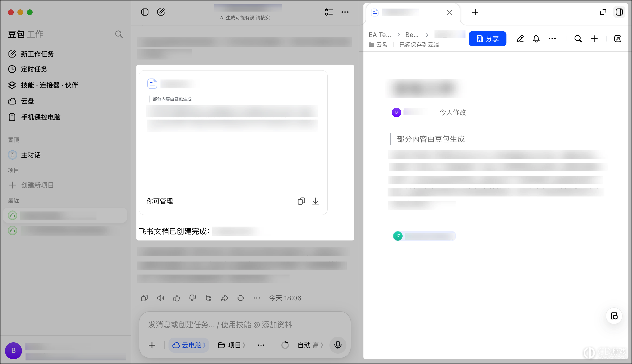Branch the conversation from this reply
The width and height of the screenshot is (632, 364).
coord(208,298)
